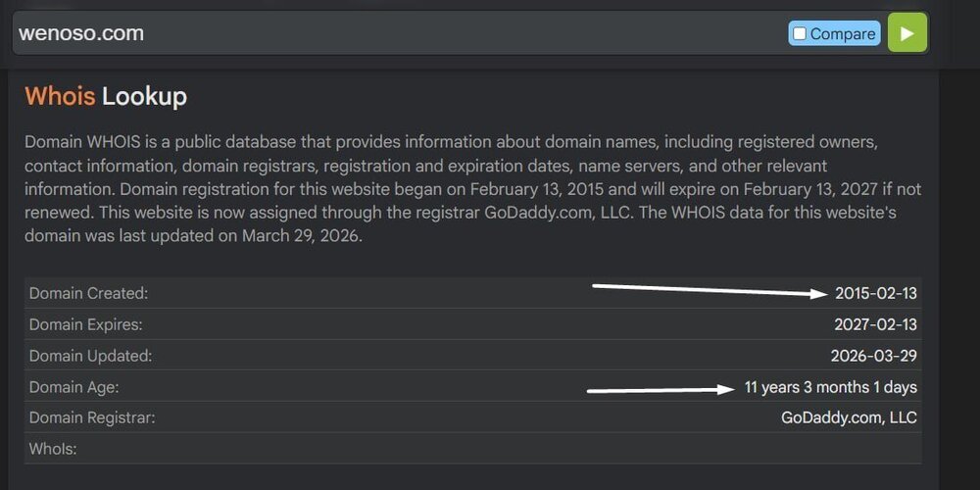This screenshot has width=980, height=490.
Task: Click the white arrow pointing to creation date
Action: [710, 291]
